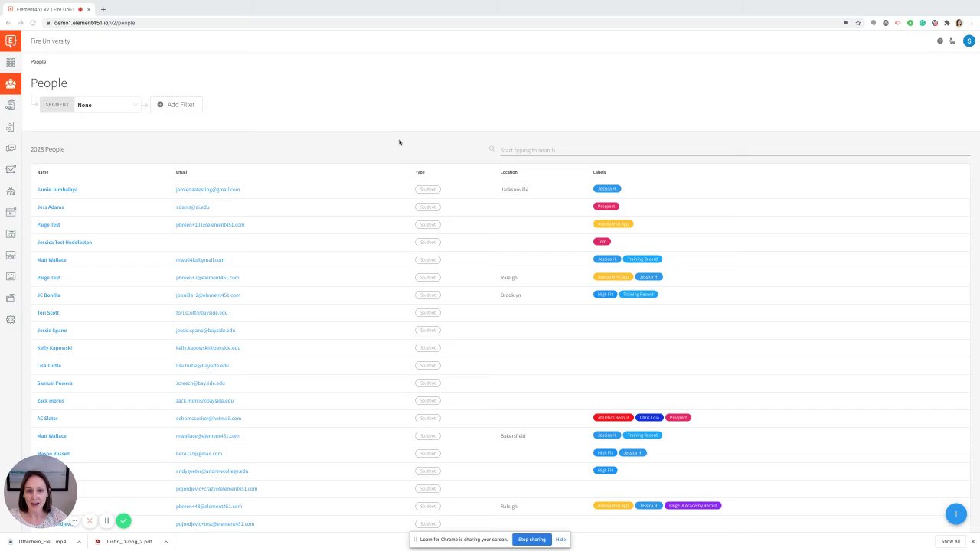The height and width of the screenshot is (551, 980).
Task: Expand options for Otterbein mp4 download
Action: tap(79, 542)
